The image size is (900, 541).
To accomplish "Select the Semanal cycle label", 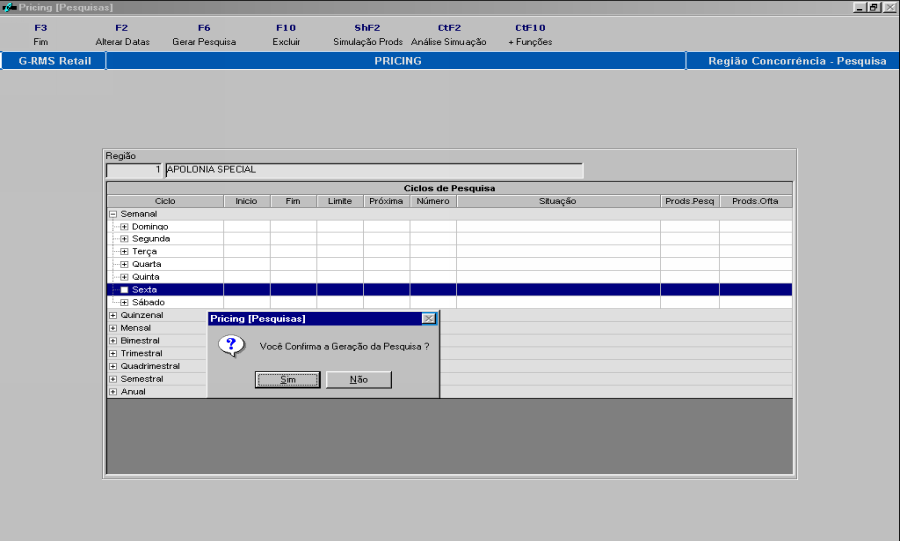I will [138, 214].
